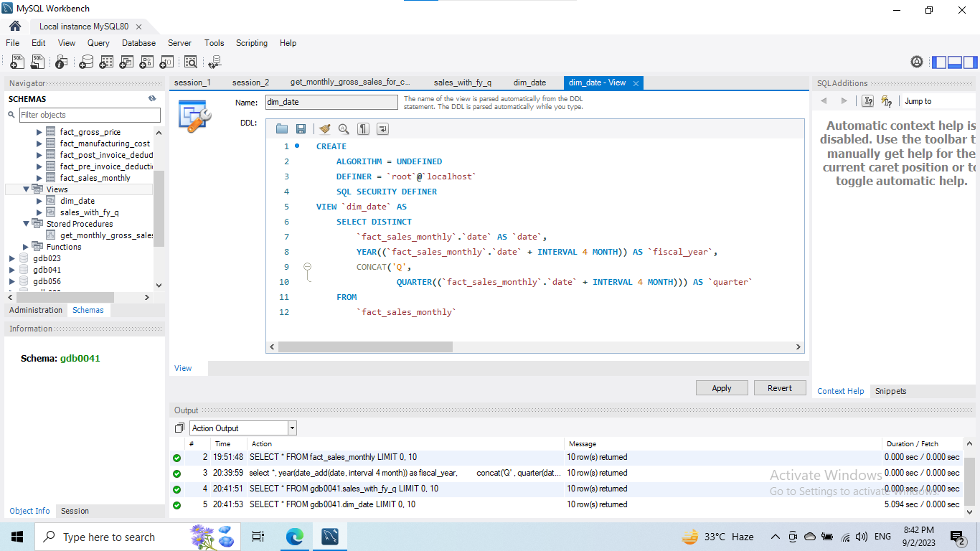Toggle the right SQLAdditions sidebar
Image resolution: width=980 pixels, height=551 pixels.
[x=971, y=62]
